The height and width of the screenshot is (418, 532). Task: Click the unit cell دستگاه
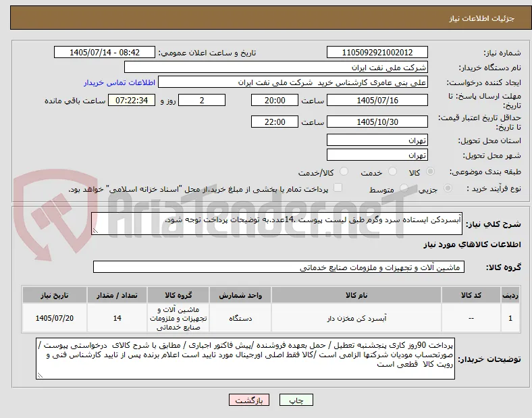pos(240,318)
